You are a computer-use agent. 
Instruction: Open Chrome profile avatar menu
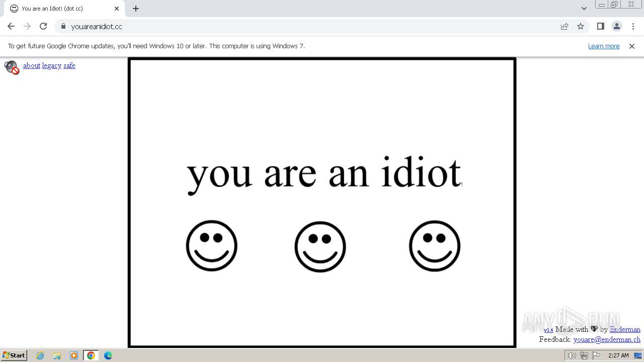[x=617, y=26]
